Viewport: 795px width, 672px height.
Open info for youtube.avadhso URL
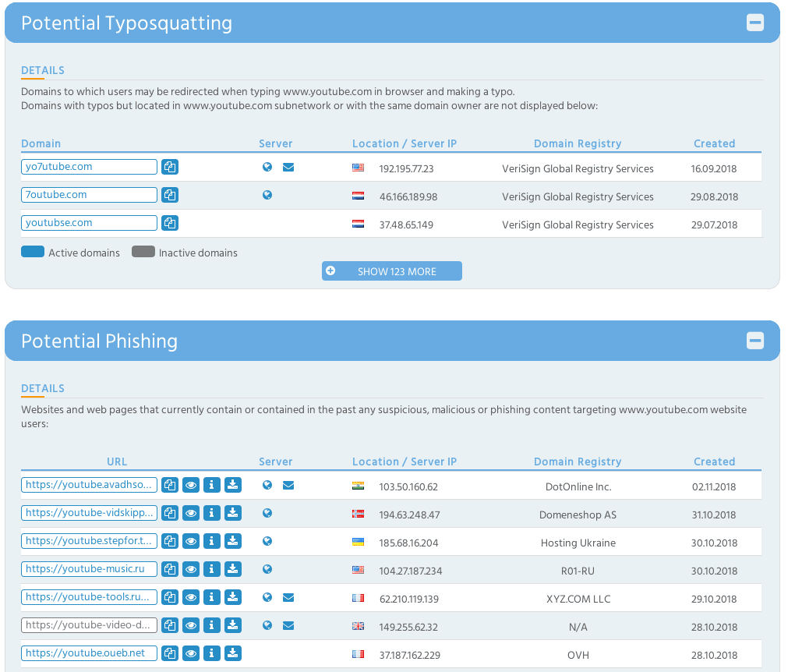point(211,485)
